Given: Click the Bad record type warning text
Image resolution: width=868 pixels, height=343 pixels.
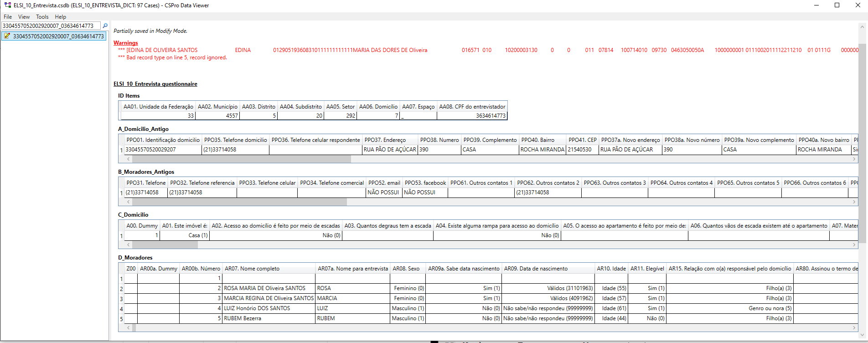Looking at the screenshot, I should coord(172,57).
